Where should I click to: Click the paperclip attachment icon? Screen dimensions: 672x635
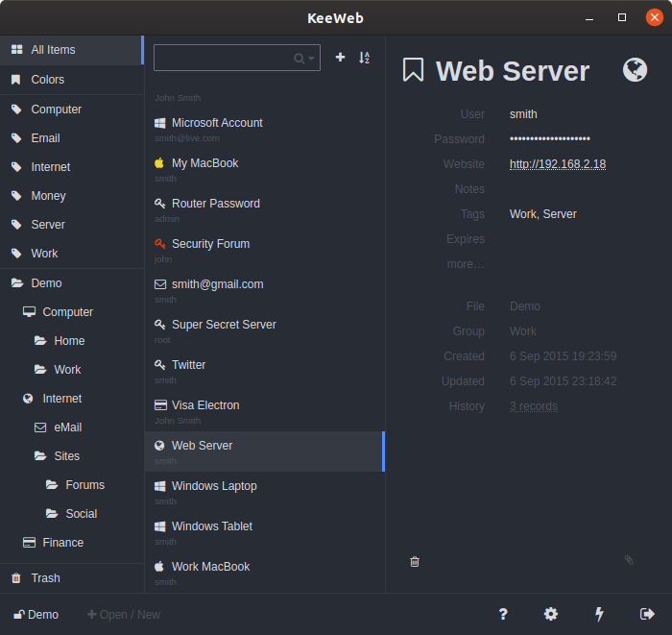tap(629, 559)
